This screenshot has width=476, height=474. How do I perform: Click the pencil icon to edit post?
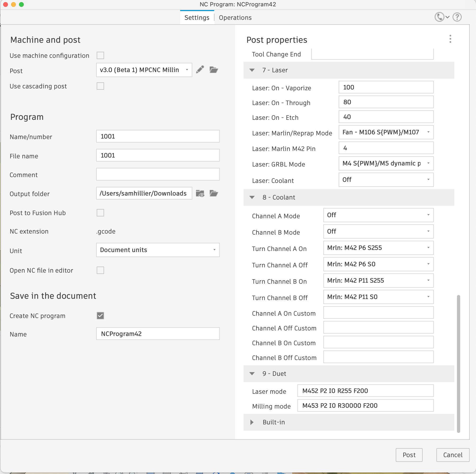200,70
